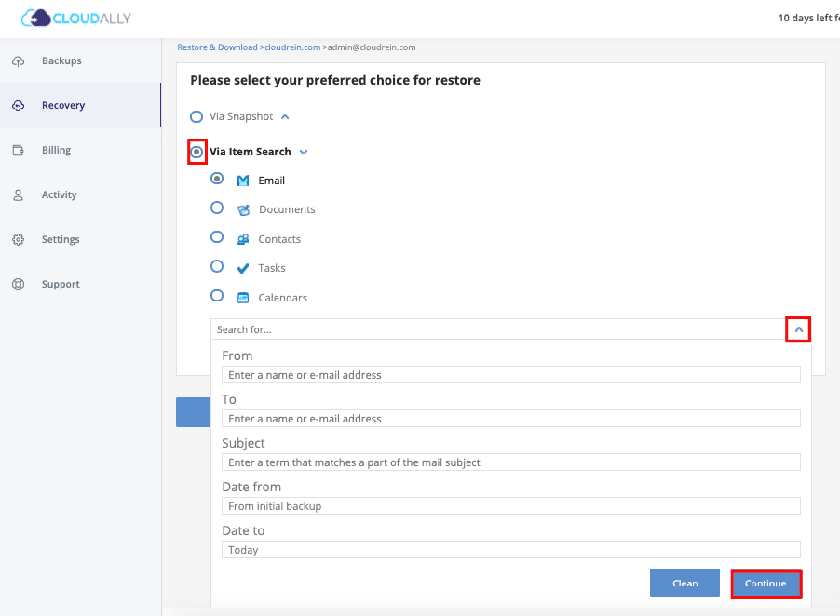Choose the Contacts radio button
840x616 pixels.
click(x=217, y=237)
